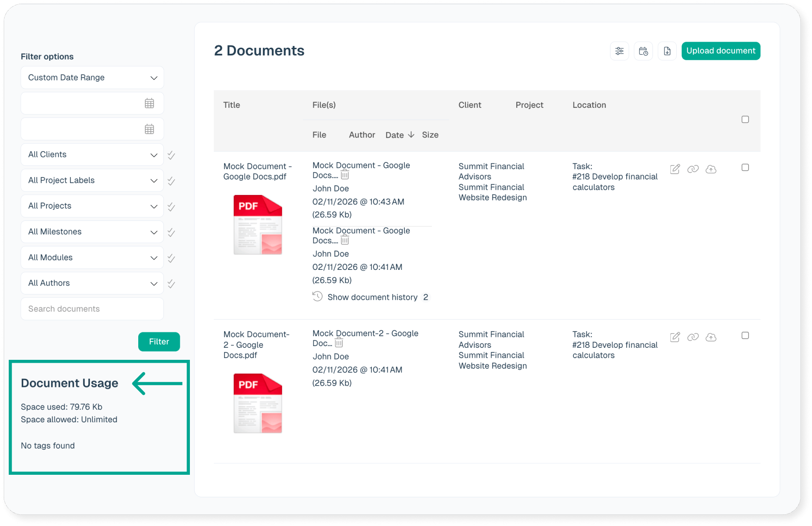Viewport: 812px width, 526px height.
Task: Delete the 10:43 AM file version
Action: (x=345, y=175)
